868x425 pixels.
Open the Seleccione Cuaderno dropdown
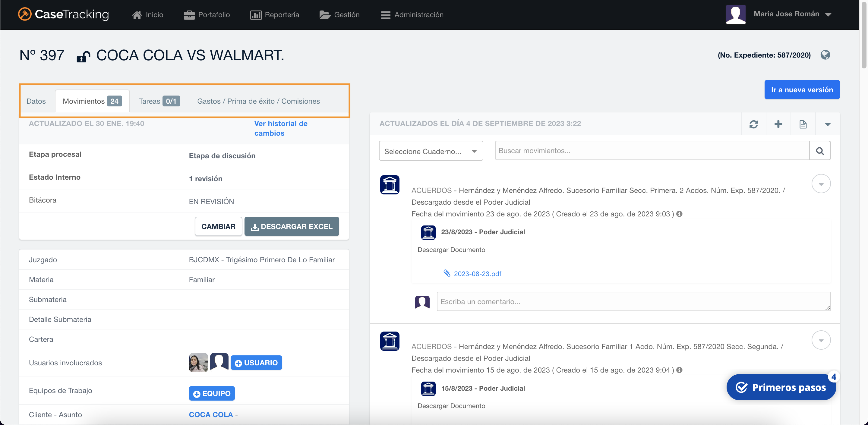coord(431,151)
